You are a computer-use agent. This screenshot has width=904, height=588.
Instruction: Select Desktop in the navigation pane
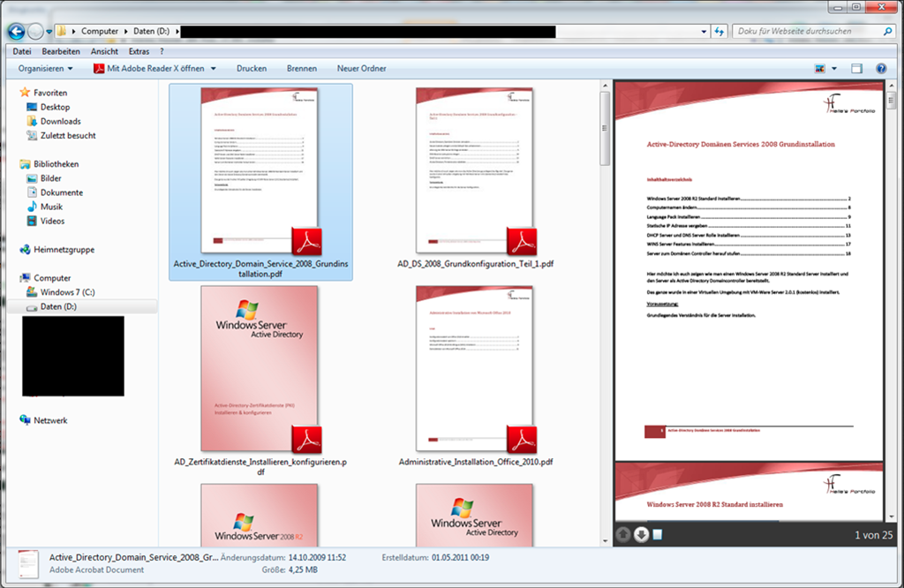click(x=55, y=107)
